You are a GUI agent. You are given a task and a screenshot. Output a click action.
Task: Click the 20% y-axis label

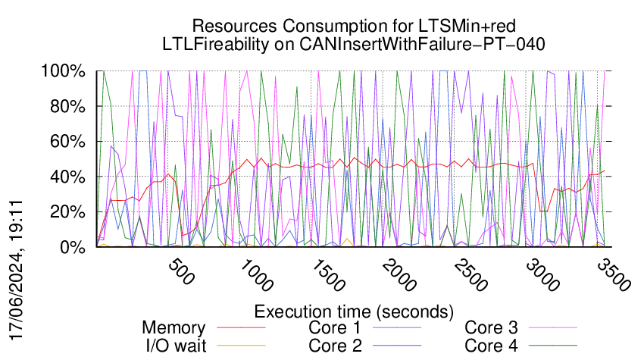67,212
